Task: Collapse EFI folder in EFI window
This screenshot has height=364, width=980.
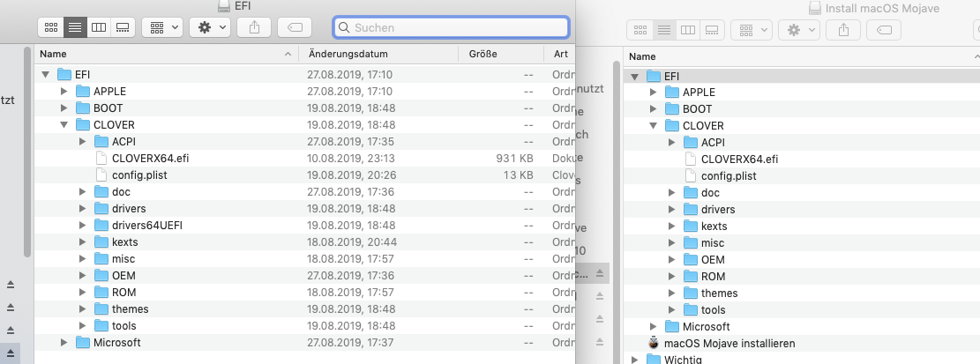Action: pos(45,74)
